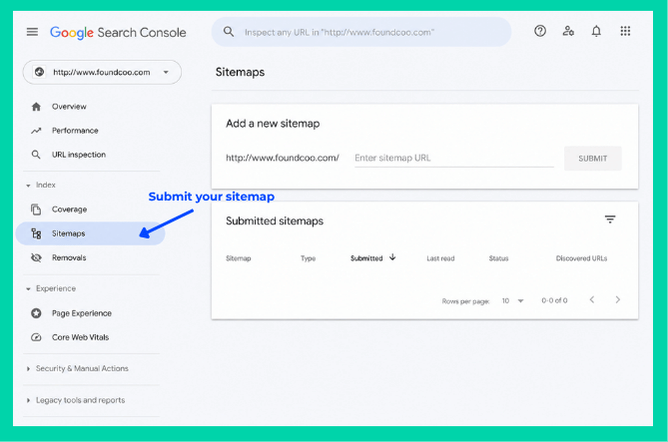Go to next page of sitemaps
668x442 pixels.
618,300
